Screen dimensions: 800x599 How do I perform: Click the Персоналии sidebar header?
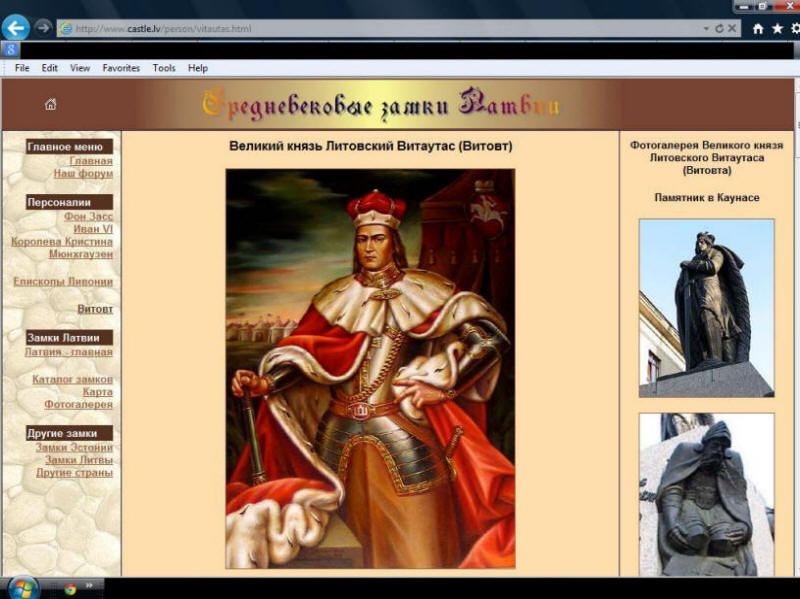[69, 202]
